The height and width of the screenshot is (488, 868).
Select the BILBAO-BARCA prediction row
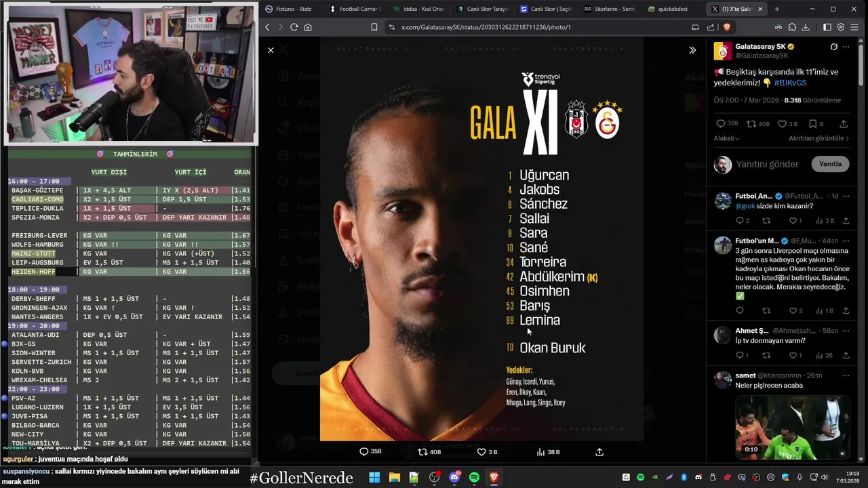pos(130,425)
